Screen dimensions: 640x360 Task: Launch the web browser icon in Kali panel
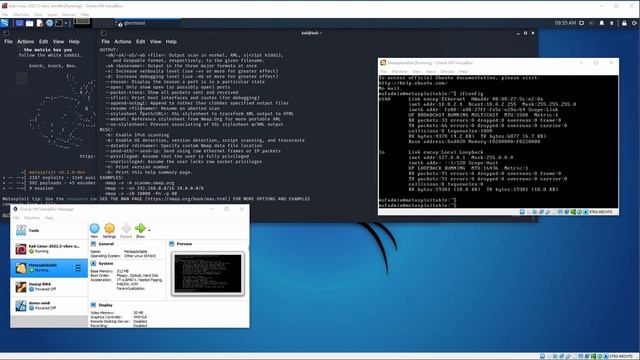point(49,23)
